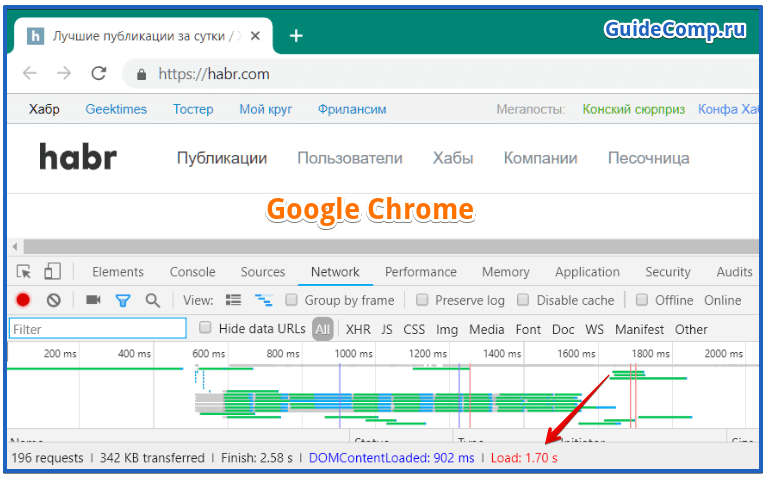The width and height of the screenshot is (768, 477).
Task: Select the All filter type
Action: click(322, 329)
